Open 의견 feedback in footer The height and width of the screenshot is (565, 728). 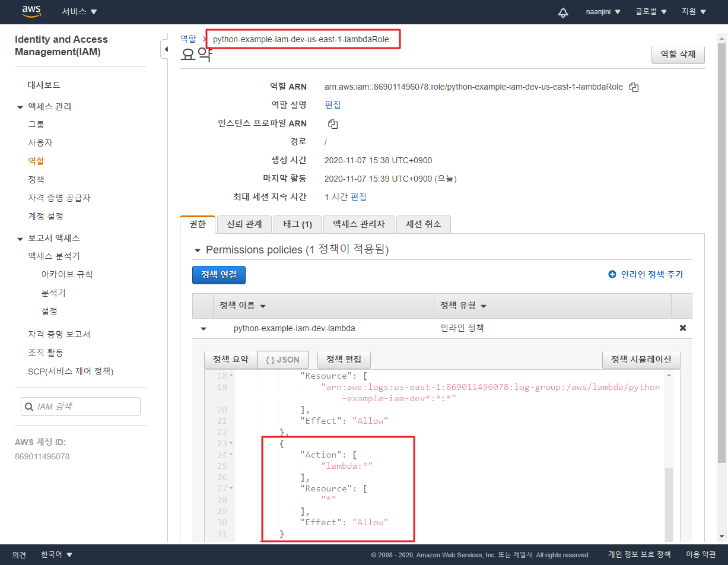click(19, 555)
